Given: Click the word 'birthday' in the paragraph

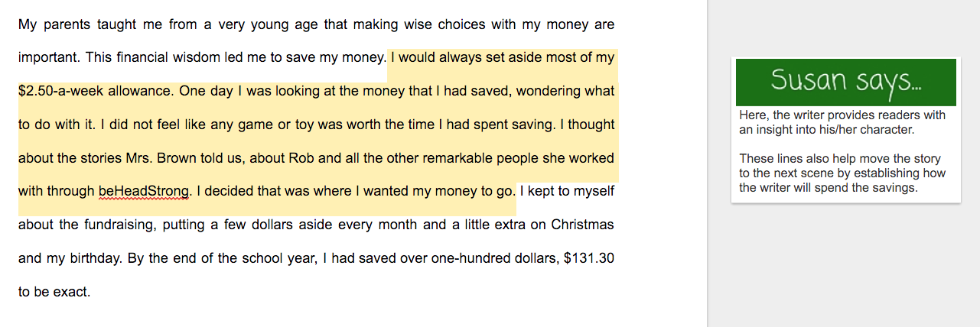Looking at the screenshot, I should tap(96, 258).
